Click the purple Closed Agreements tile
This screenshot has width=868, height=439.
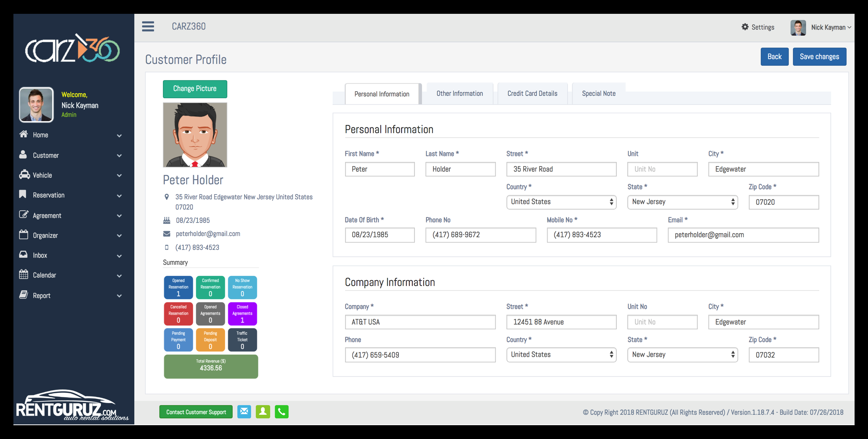coord(242,314)
